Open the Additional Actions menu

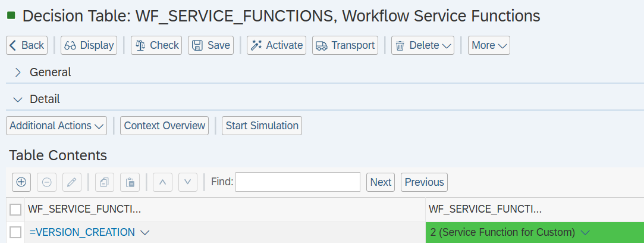pyautogui.click(x=56, y=126)
